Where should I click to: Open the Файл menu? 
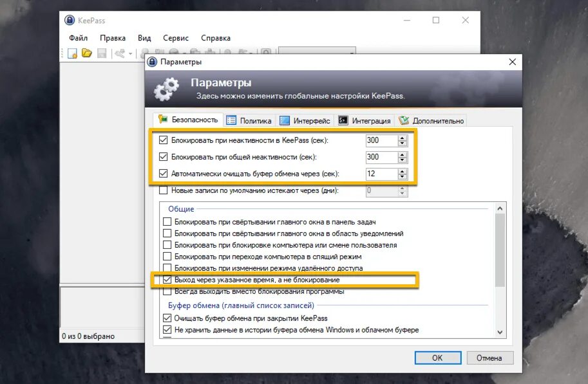[x=78, y=38]
